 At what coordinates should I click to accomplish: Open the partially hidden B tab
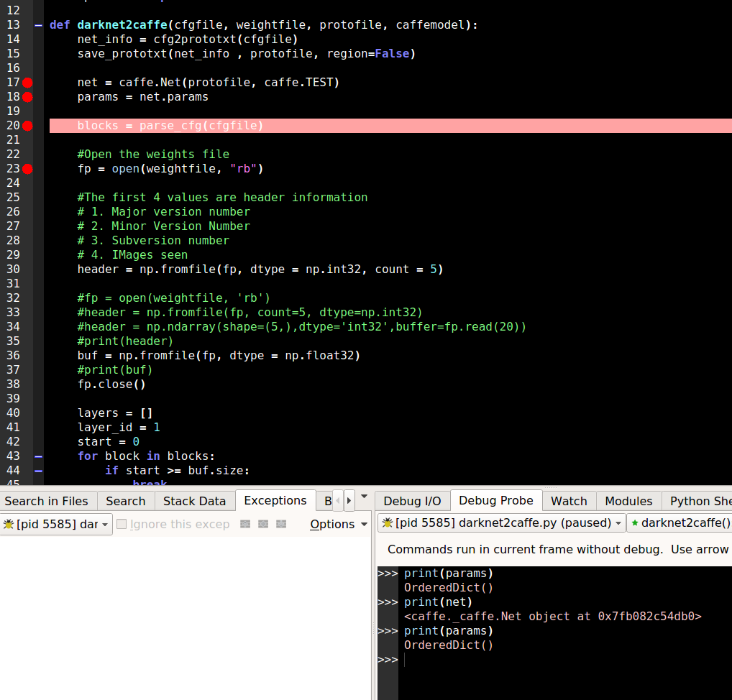click(325, 501)
